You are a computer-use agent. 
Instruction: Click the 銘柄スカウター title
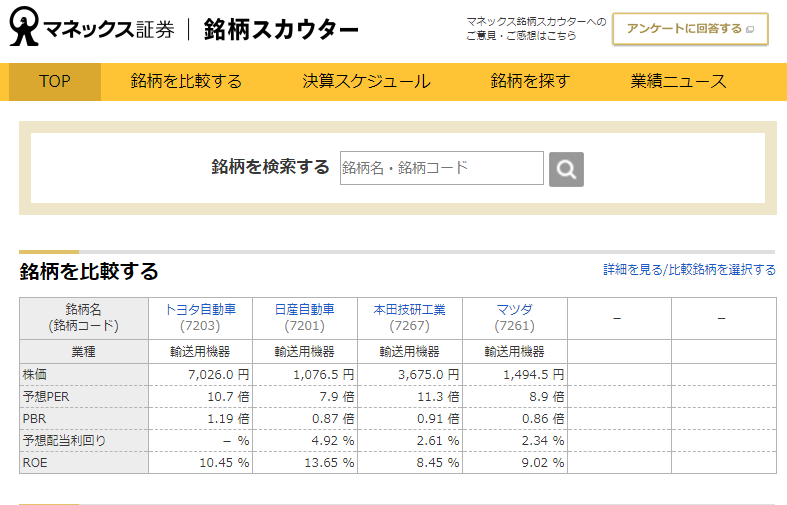pos(281,29)
